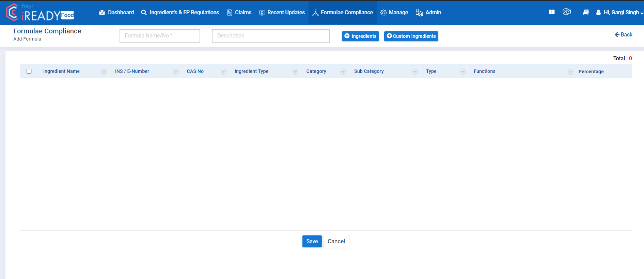Select Formulae Compliance menu

point(343,12)
